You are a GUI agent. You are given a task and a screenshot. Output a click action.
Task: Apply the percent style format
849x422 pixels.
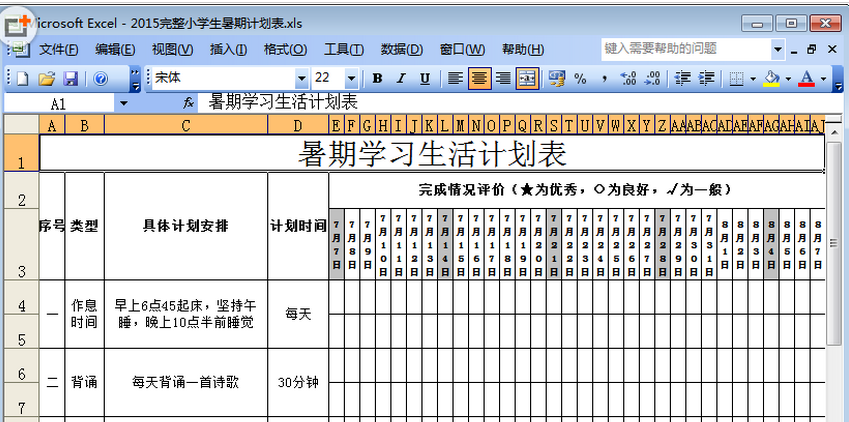(580, 79)
